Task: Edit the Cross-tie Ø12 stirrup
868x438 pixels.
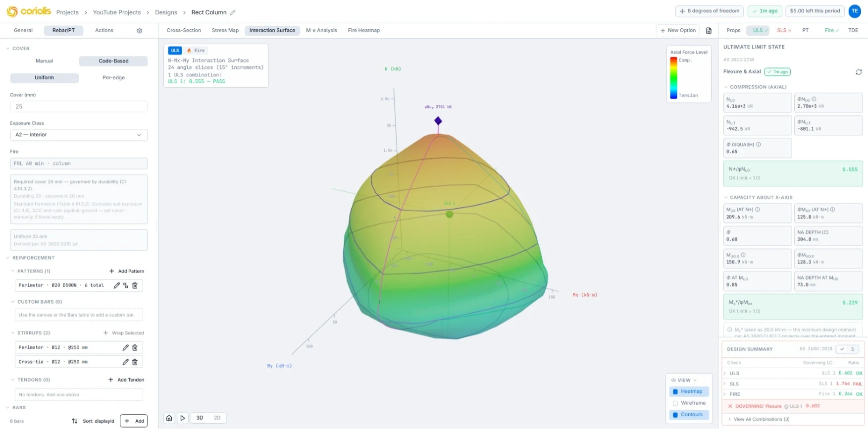Action: click(x=126, y=362)
